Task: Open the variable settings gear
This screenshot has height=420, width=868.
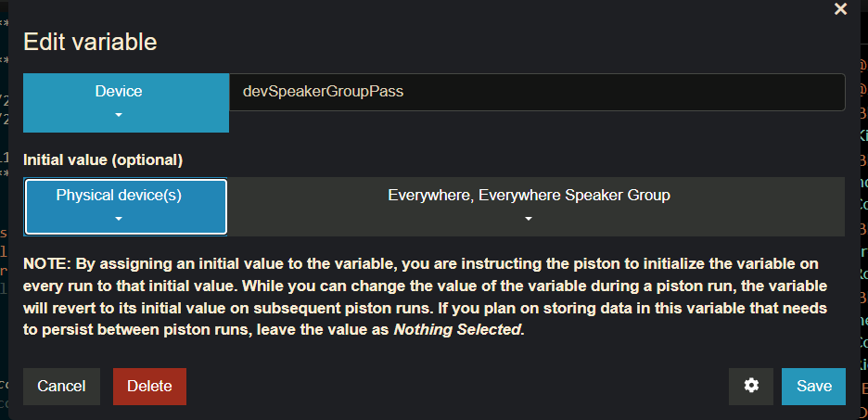Action: click(751, 387)
